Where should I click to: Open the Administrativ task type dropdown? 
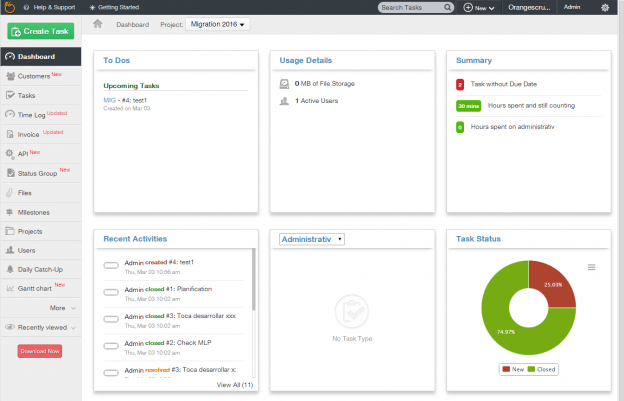[312, 240]
